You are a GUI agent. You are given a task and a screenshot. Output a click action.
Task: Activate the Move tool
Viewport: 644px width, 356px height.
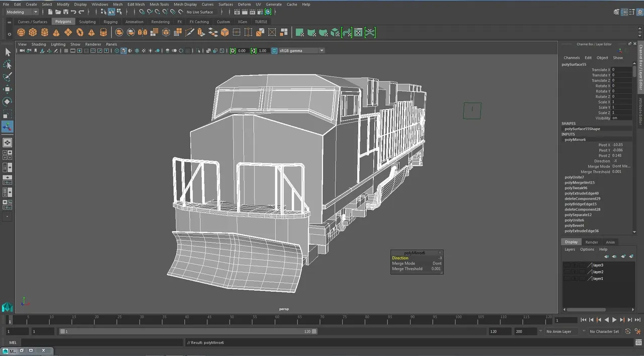click(8, 90)
